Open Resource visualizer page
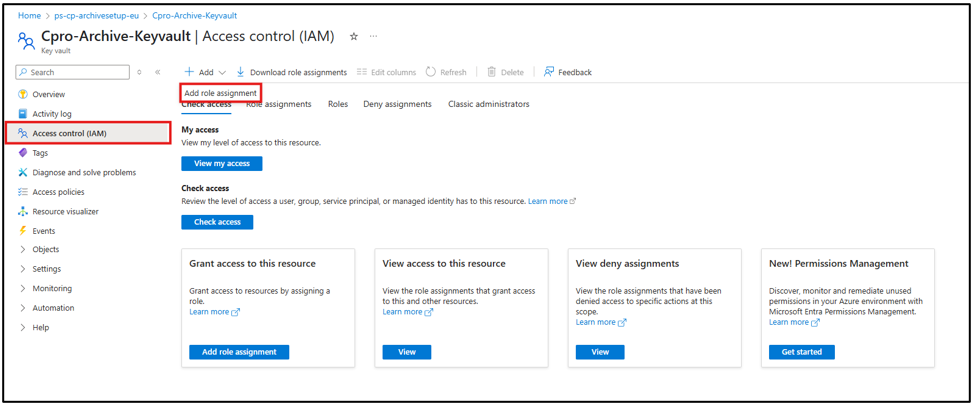The height and width of the screenshot is (404, 973). coord(65,211)
